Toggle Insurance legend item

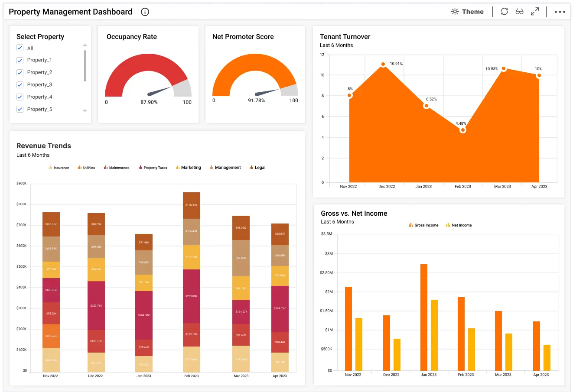tap(59, 168)
